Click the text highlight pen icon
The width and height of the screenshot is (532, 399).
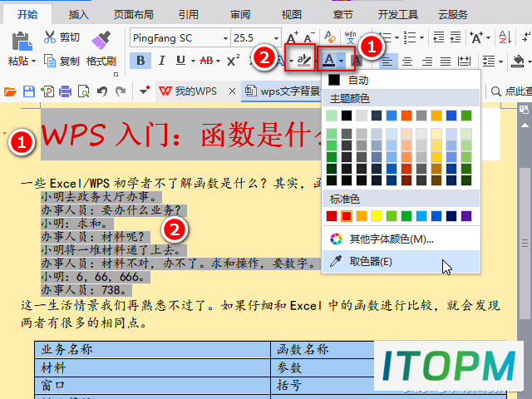coord(303,61)
